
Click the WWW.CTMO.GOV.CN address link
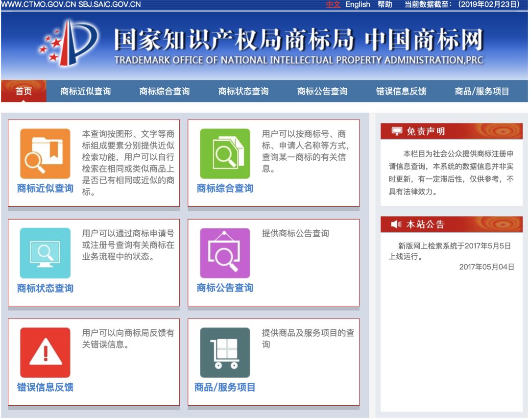coord(37,4)
